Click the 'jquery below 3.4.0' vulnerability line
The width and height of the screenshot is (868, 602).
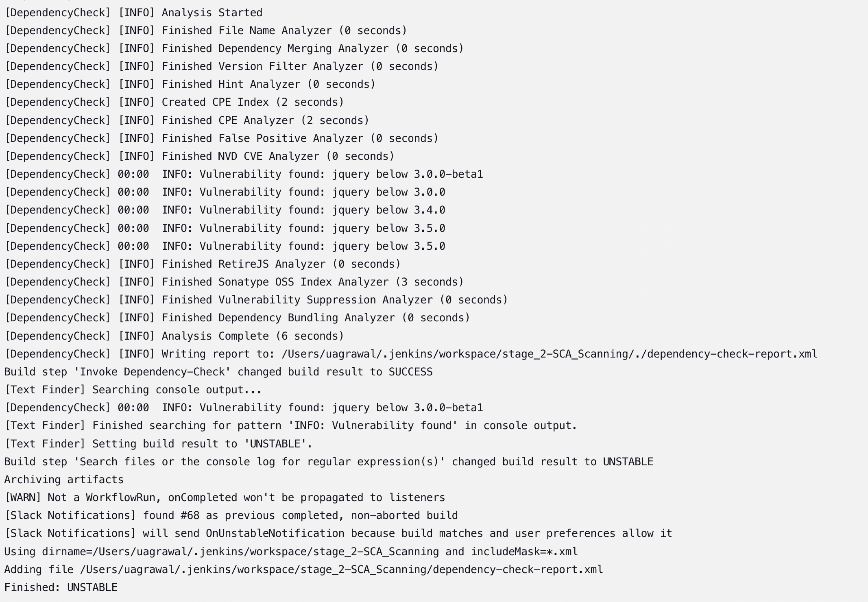(x=225, y=210)
